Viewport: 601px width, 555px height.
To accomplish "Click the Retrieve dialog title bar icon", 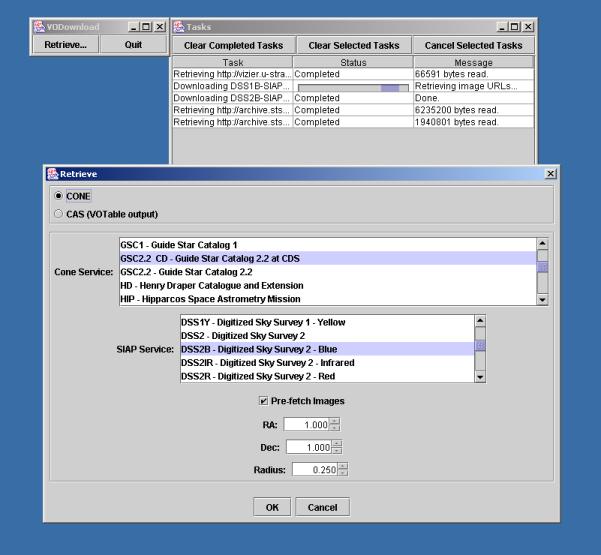I will click(53, 174).
